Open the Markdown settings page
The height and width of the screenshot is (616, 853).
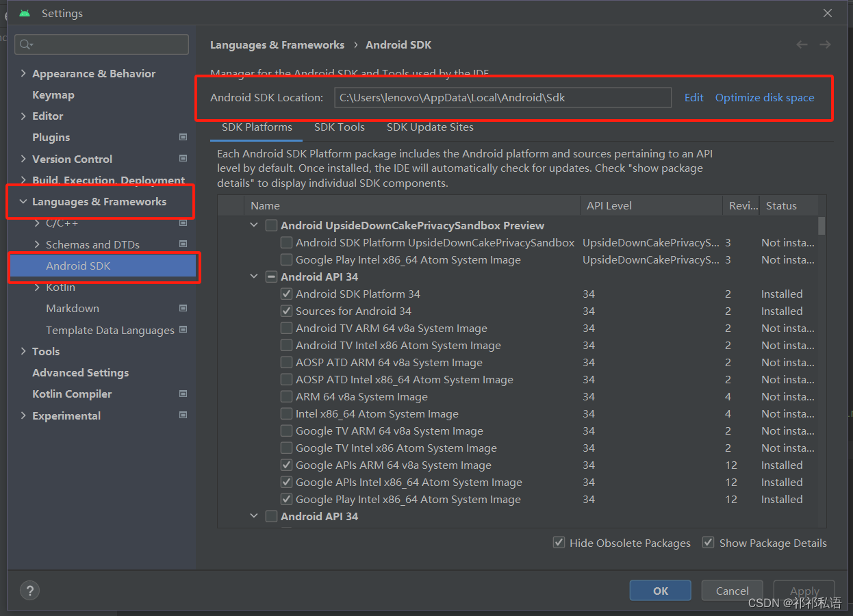point(73,308)
